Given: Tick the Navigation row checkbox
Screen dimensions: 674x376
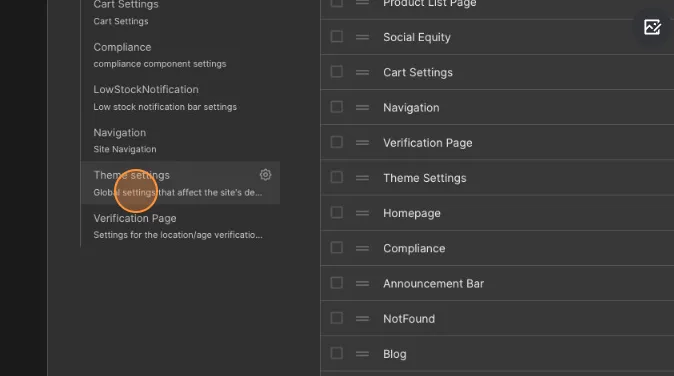Looking at the screenshot, I should click(337, 107).
